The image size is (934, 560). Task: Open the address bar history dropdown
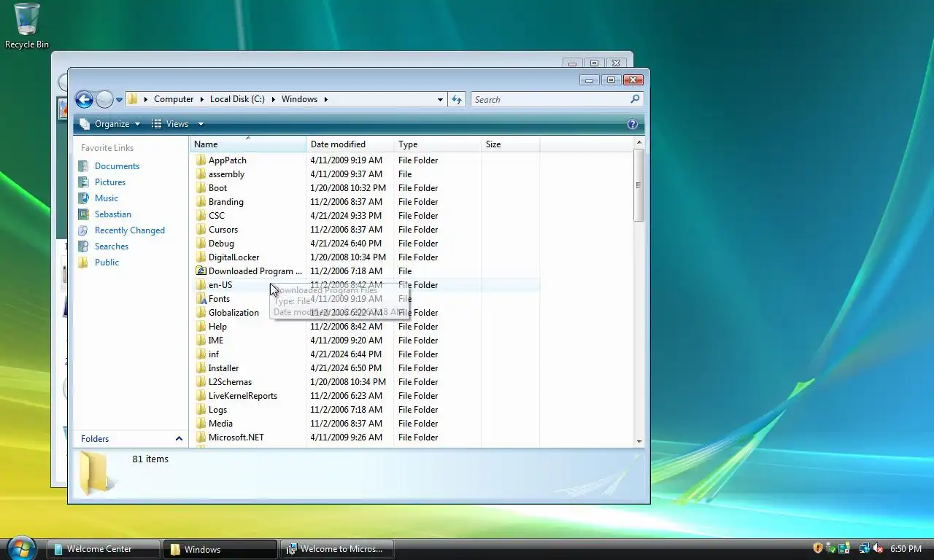[440, 99]
